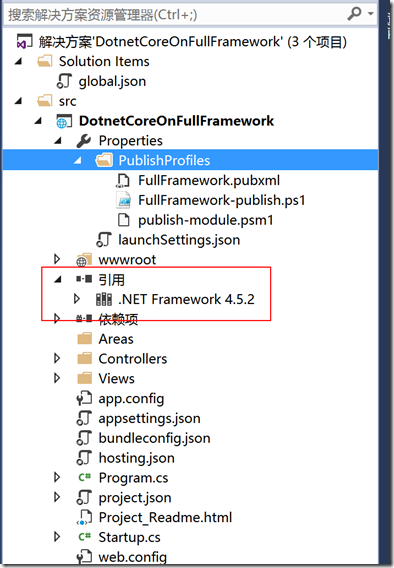This screenshot has width=394, height=568.
Task: Click the 引用 references icon
Action: coord(84,279)
